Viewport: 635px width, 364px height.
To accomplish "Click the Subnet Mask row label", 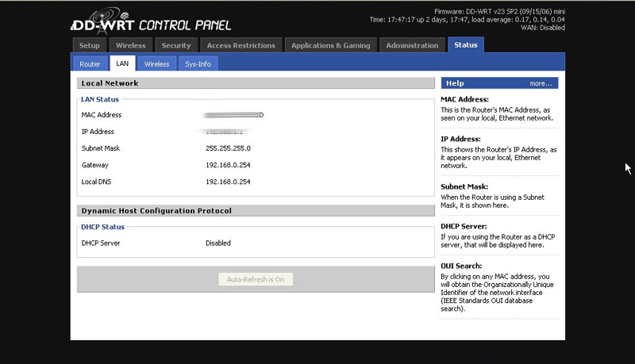I will pyautogui.click(x=101, y=148).
